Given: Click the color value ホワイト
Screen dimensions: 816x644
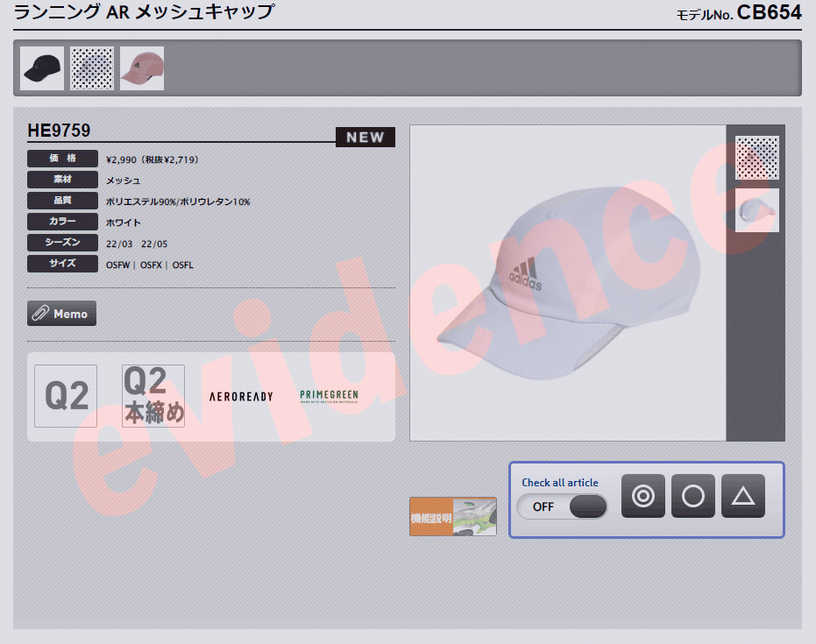Looking at the screenshot, I should pos(124,223).
